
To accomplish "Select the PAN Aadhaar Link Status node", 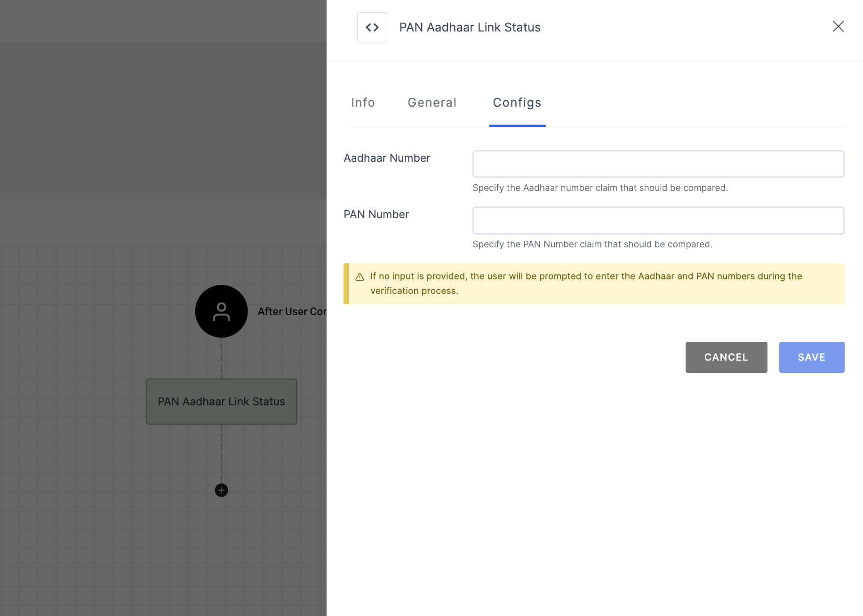I will tap(221, 402).
